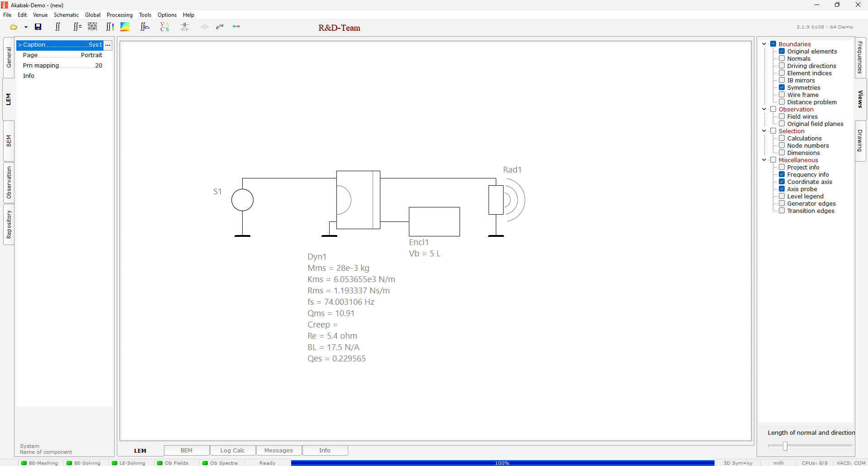Enable the Normals checkbox
Viewport: 868px width, 466px height.
[782, 58]
